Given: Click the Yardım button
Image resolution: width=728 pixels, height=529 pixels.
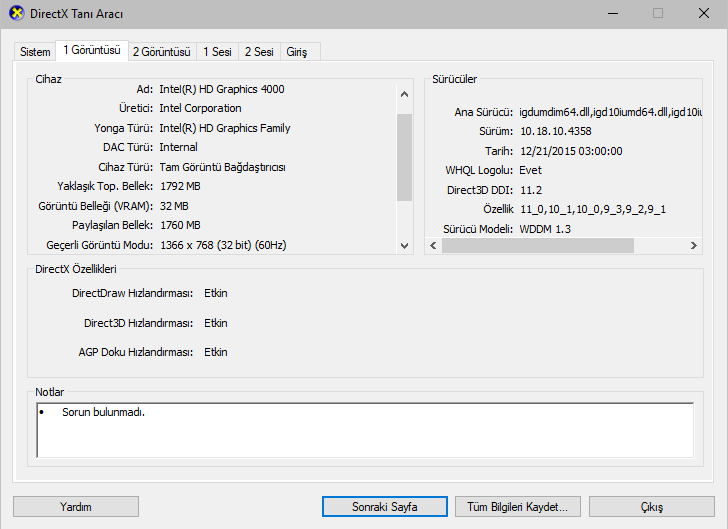Looking at the screenshot, I should pos(76,507).
